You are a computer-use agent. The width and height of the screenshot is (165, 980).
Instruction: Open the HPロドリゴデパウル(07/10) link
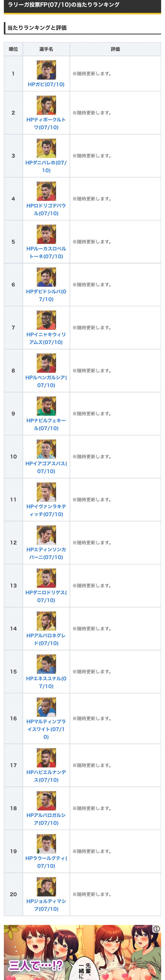coord(46,210)
